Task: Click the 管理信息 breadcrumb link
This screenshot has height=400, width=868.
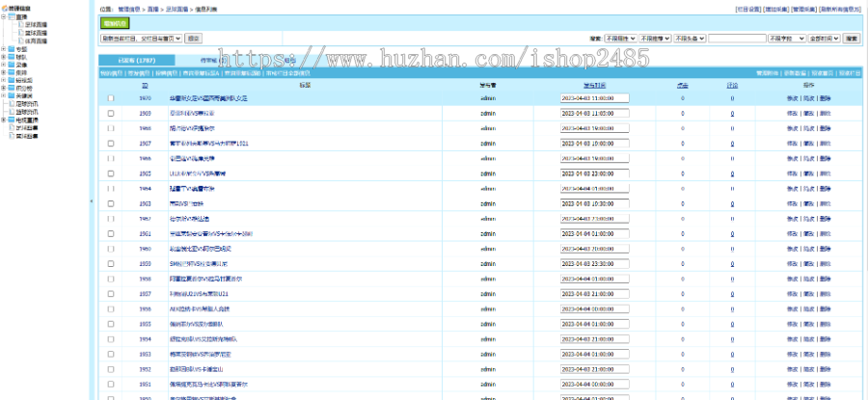Action: pyautogui.click(x=129, y=10)
